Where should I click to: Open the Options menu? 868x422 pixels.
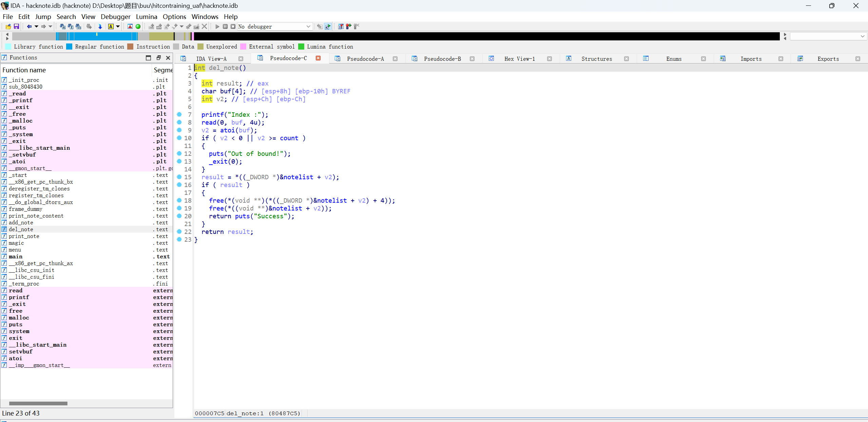[x=174, y=17]
